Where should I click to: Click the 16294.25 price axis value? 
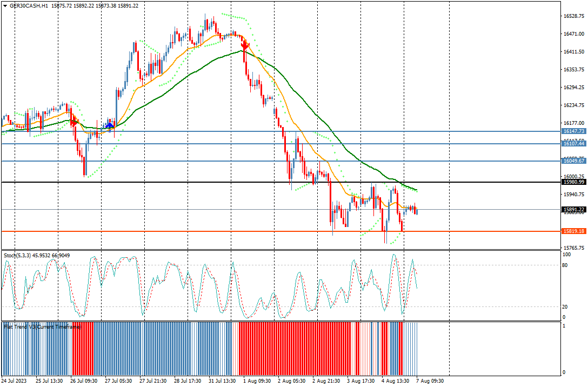pos(574,88)
